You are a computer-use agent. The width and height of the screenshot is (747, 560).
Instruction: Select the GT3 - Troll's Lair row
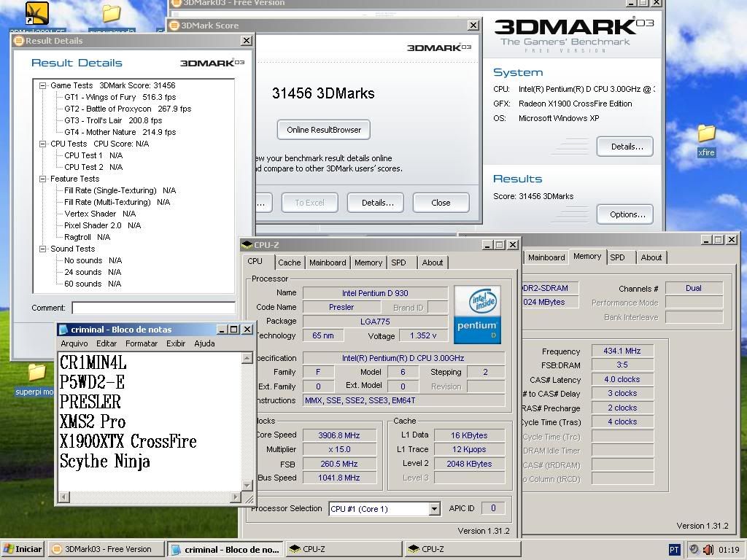coord(113,120)
